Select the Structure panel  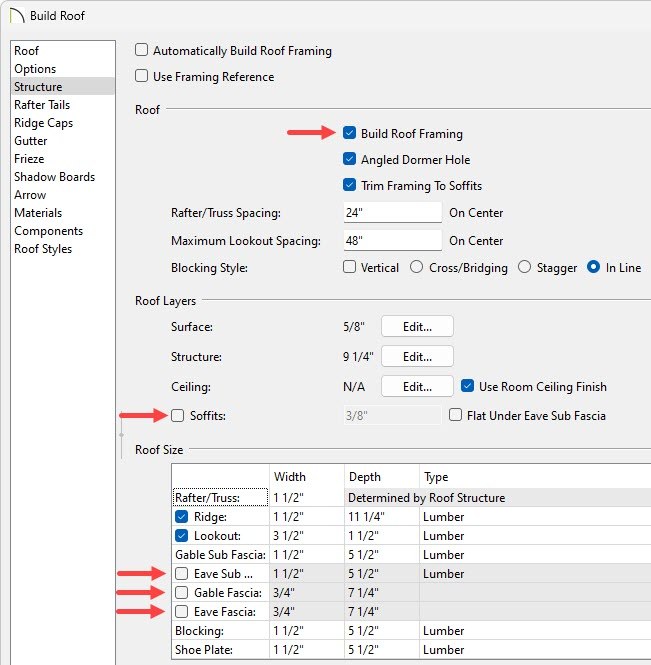click(63, 87)
